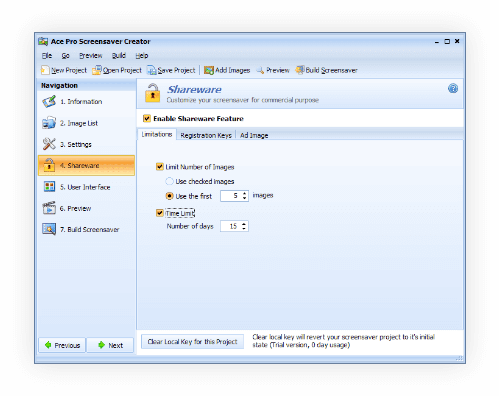Click the first images number field
The width and height of the screenshot is (499, 396).
[231, 196]
